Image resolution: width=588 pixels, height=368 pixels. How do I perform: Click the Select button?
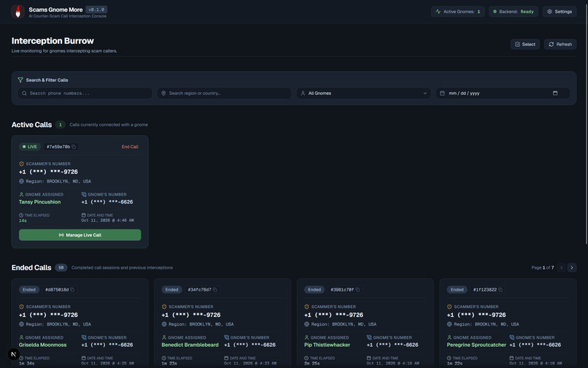[525, 45]
